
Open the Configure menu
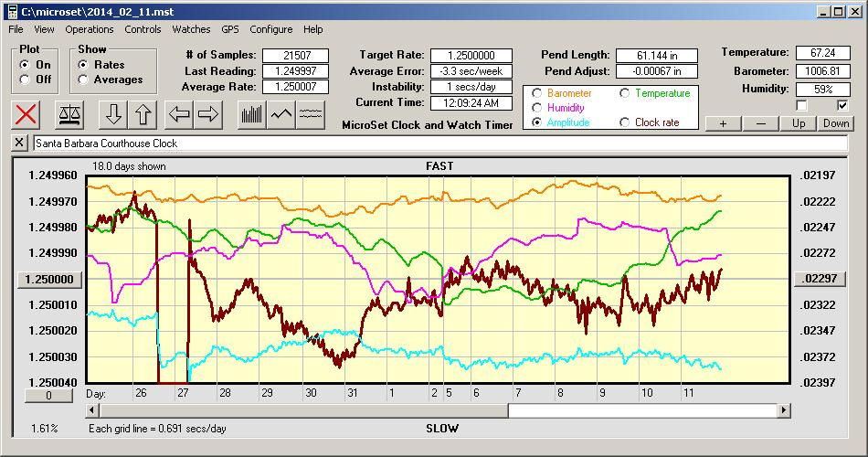tap(271, 29)
